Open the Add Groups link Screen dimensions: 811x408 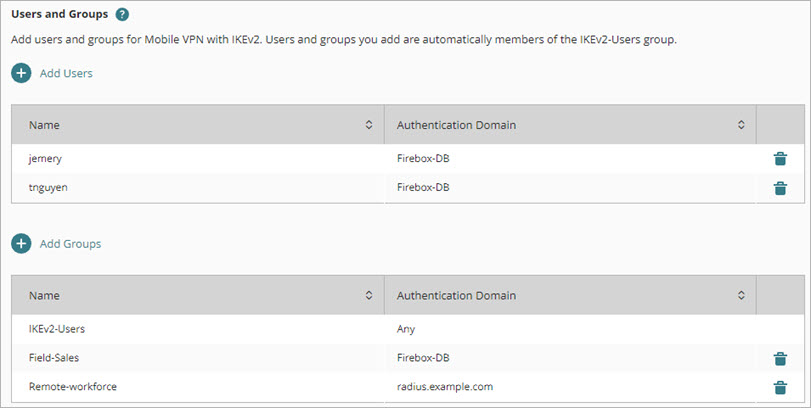(x=70, y=243)
